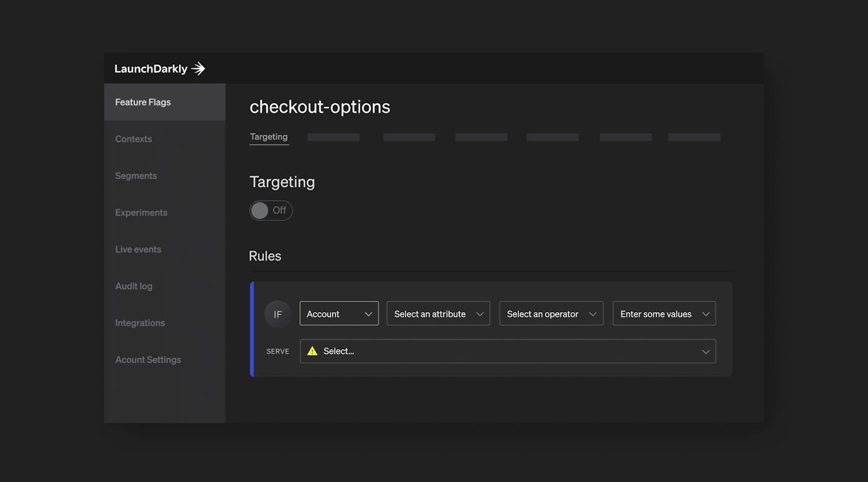Click the yellow warning triangle icon
The image size is (868, 482).
312,351
